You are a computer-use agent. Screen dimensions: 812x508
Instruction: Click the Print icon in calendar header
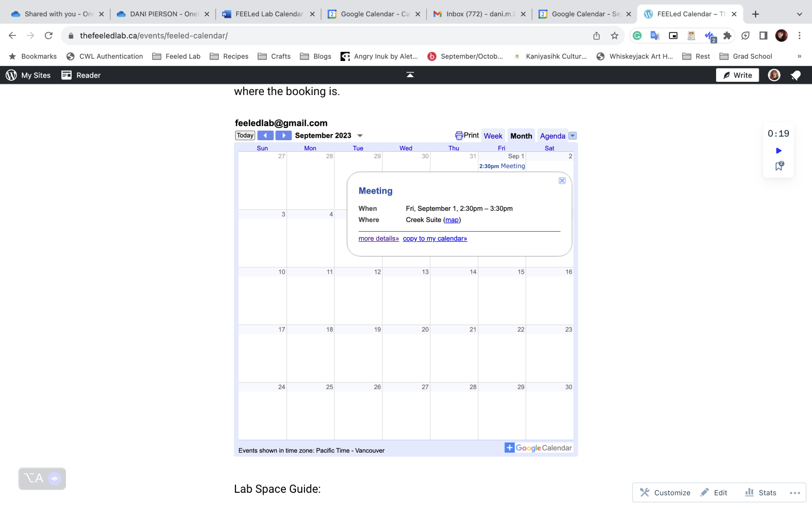pyautogui.click(x=459, y=136)
